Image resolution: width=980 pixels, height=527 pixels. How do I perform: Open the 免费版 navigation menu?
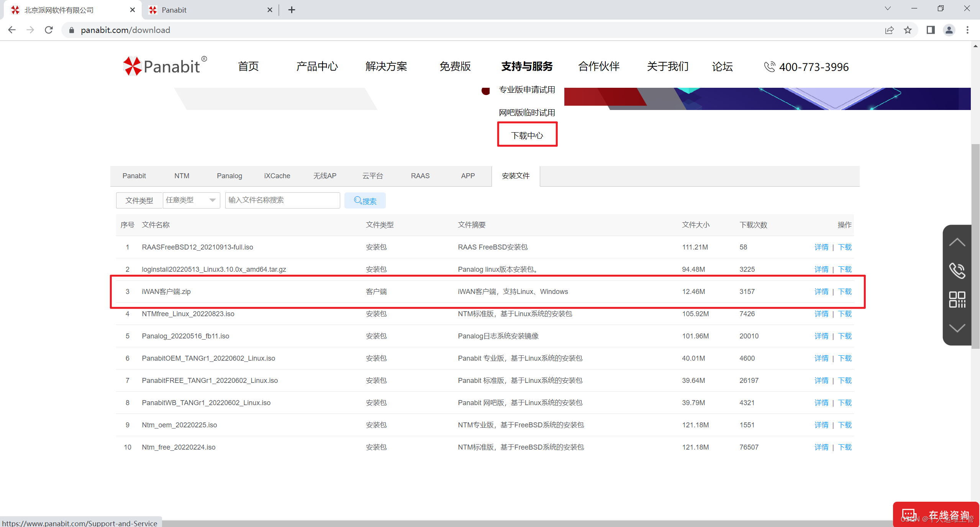click(x=455, y=66)
